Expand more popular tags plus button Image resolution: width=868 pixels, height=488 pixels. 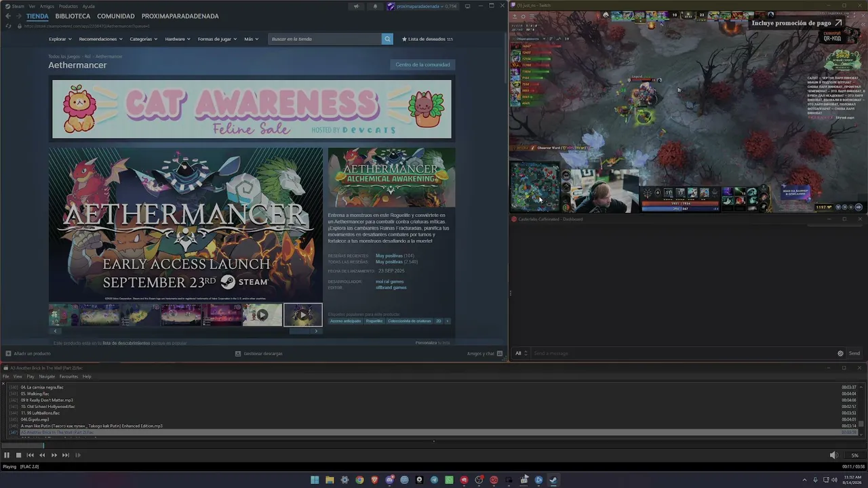click(447, 321)
